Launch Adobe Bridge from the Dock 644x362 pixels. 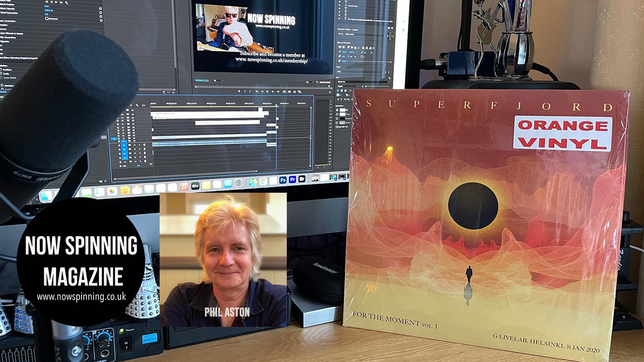(302, 179)
